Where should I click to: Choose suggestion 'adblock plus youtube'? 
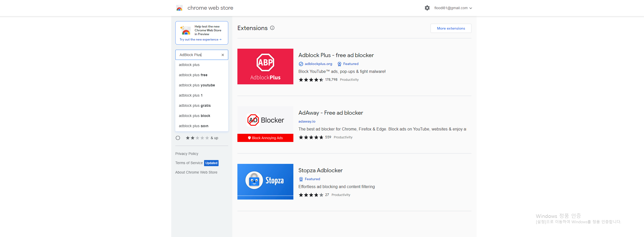coord(202,85)
